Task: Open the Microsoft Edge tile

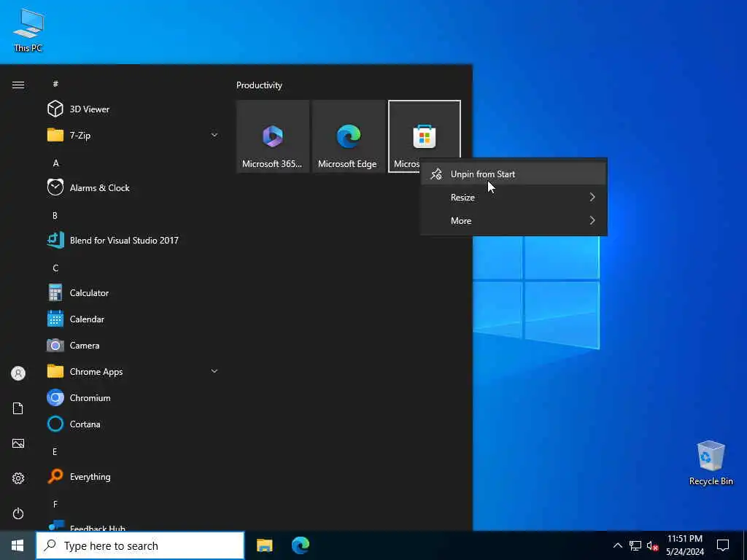Action: pyautogui.click(x=349, y=136)
